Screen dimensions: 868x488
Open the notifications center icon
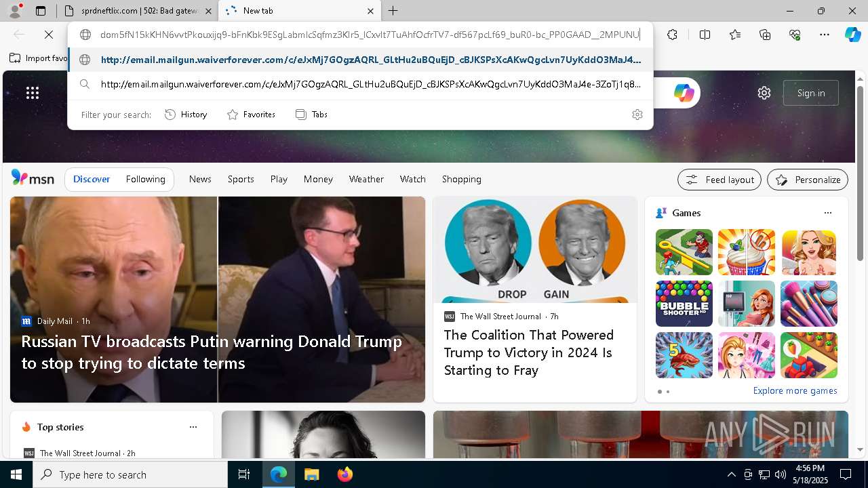pos(846,474)
